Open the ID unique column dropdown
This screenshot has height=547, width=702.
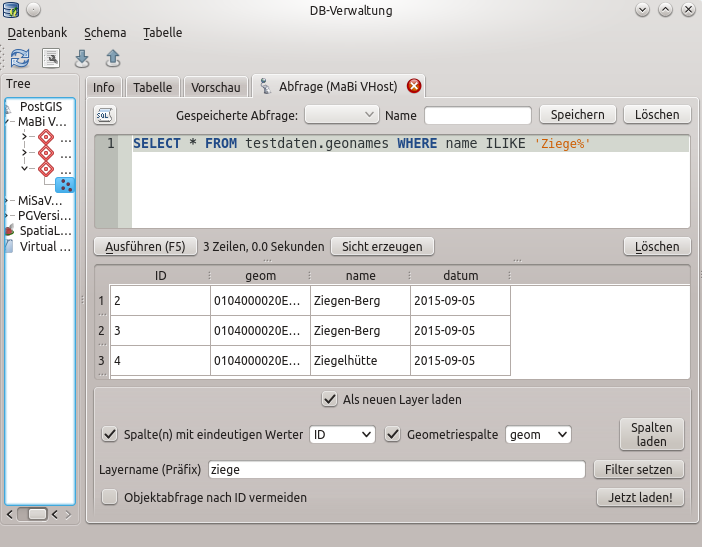pyautogui.click(x=342, y=434)
